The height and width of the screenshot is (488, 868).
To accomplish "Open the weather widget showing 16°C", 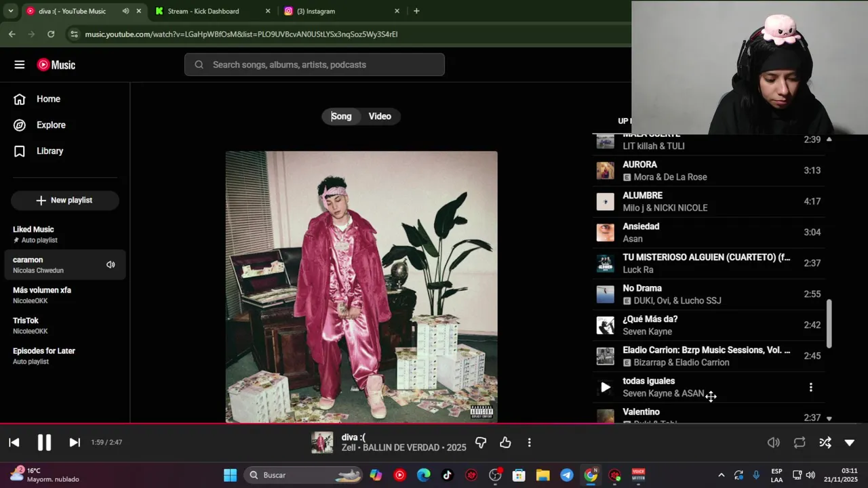I will (45, 475).
